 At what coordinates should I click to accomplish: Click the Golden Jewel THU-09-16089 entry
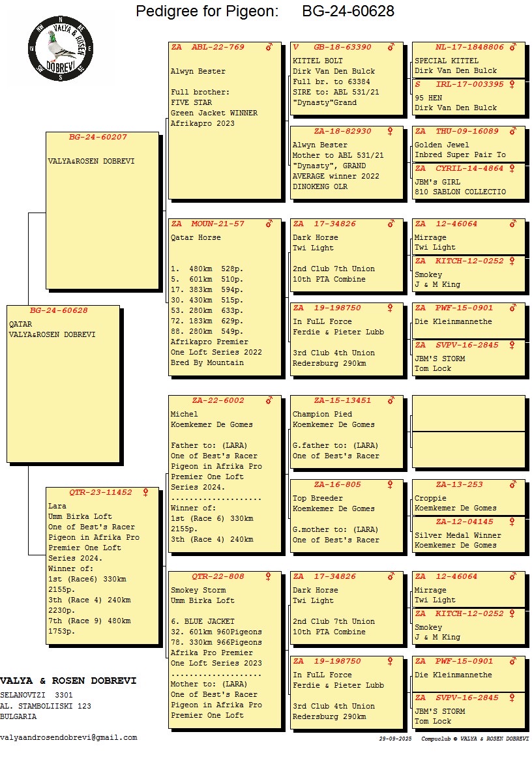pyautogui.click(x=468, y=144)
